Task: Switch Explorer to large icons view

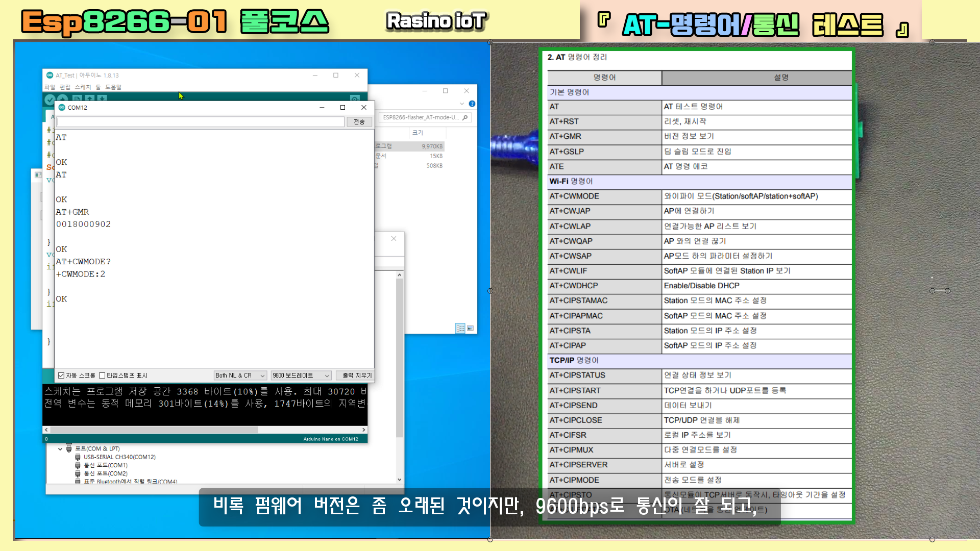Action: click(x=471, y=328)
